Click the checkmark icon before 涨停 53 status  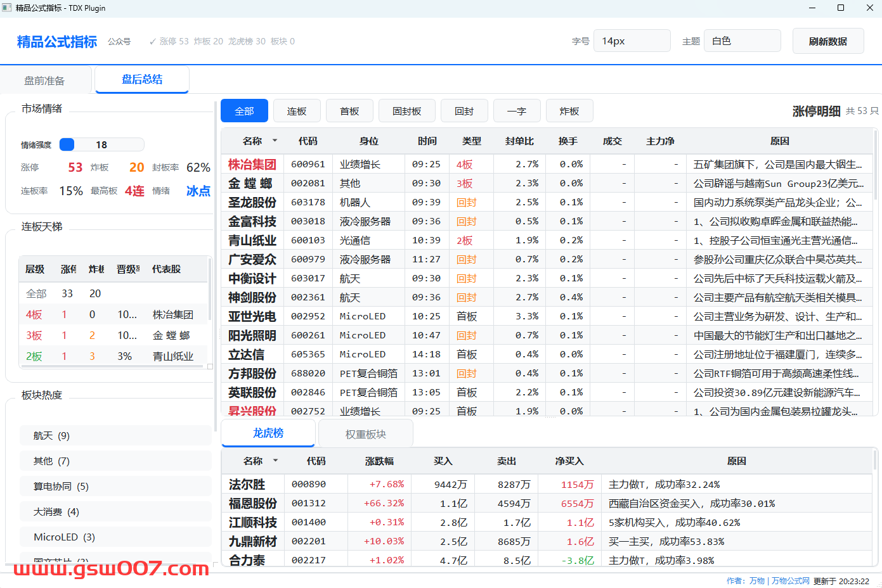[152, 42]
